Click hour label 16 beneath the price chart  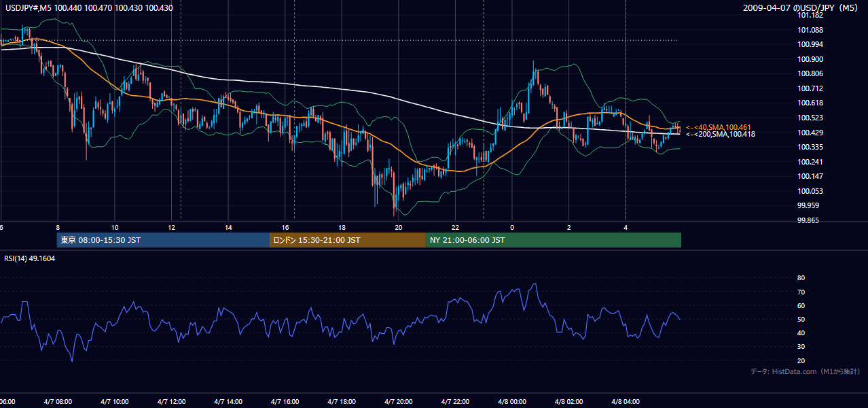click(285, 228)
